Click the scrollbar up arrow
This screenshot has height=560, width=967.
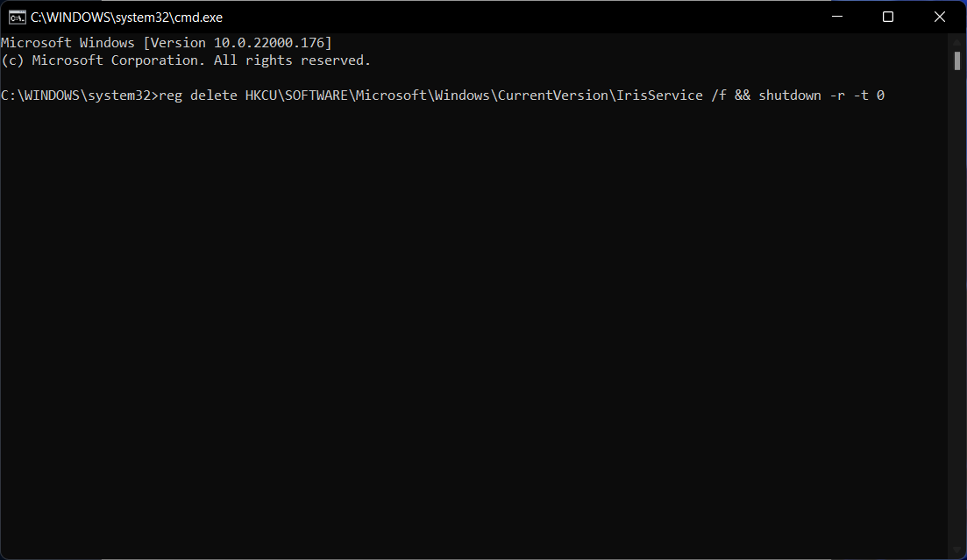pyautogui.click(x=957, y=42)
